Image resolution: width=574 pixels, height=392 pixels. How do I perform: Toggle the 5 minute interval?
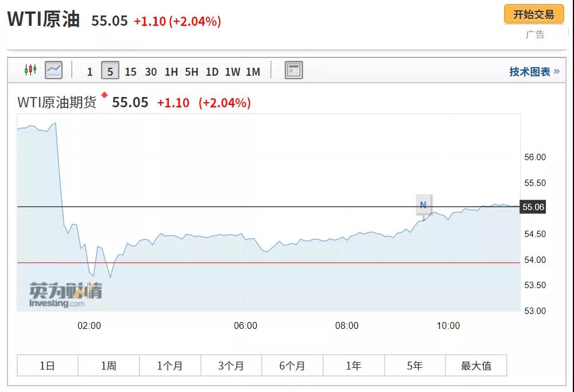110,71
